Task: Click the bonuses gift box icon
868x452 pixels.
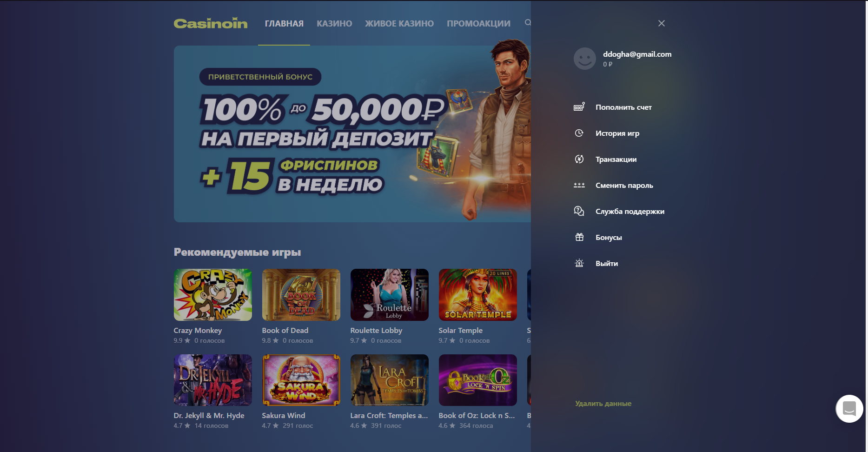Action: (x=579, y=237)
